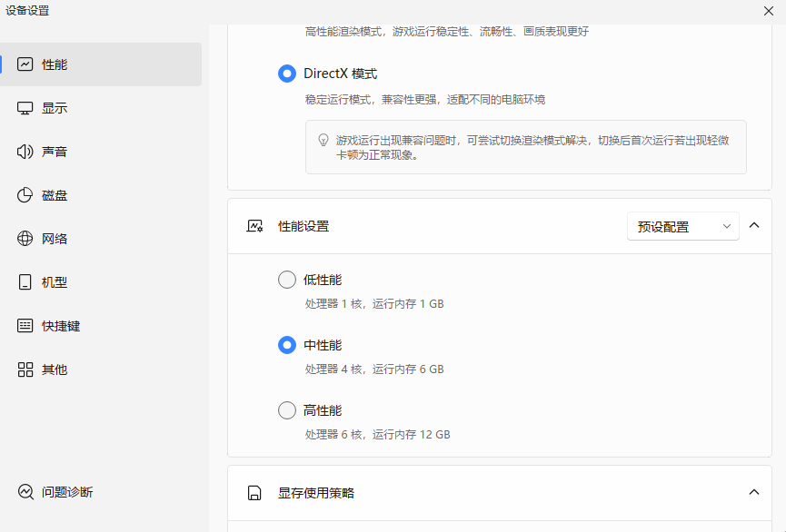Viewport: 786px width, 532px height.
Task: Click the 其他 grid icon
Action: coord(25,369)
